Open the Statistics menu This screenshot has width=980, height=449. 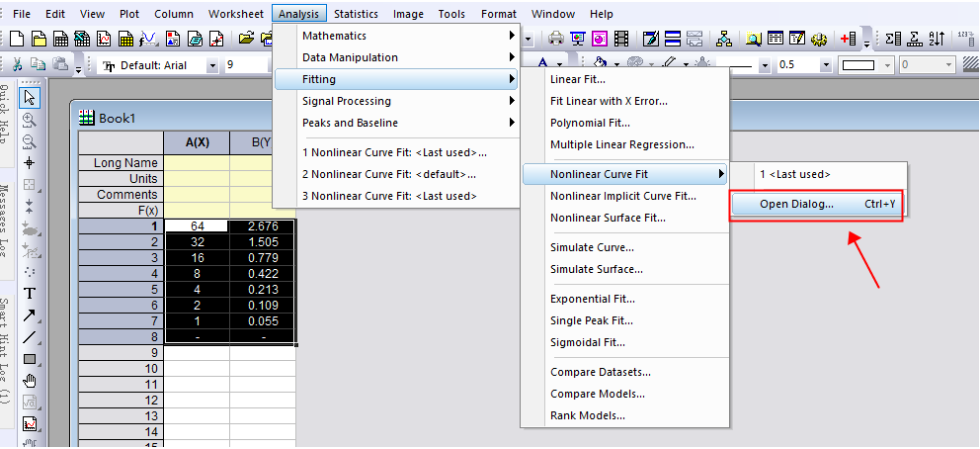pyautogui.click(x=356, y=14)
